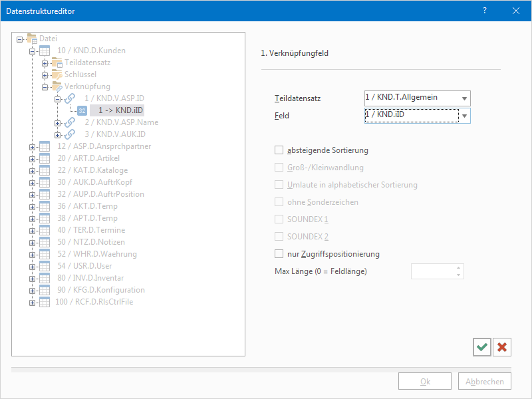Image resolution: width=532 pixels, height=399 pixels.
Task: Select 90 / KFG.D.Konfiguration in the tree
Action: (x=100, y=290)
